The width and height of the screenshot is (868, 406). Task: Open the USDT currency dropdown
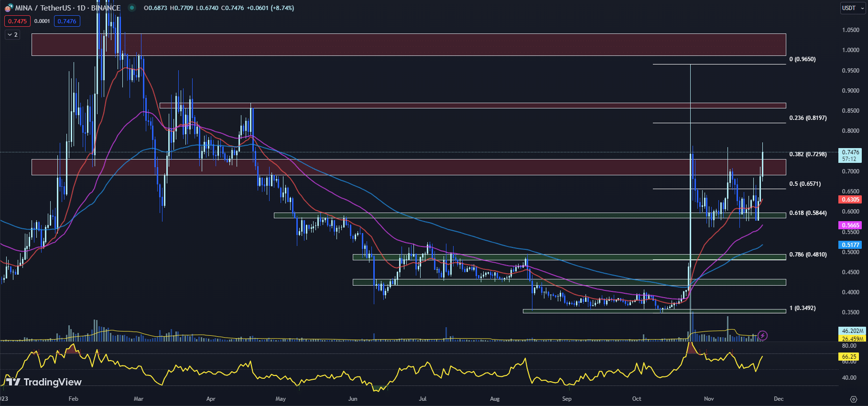tap(853, 8)
